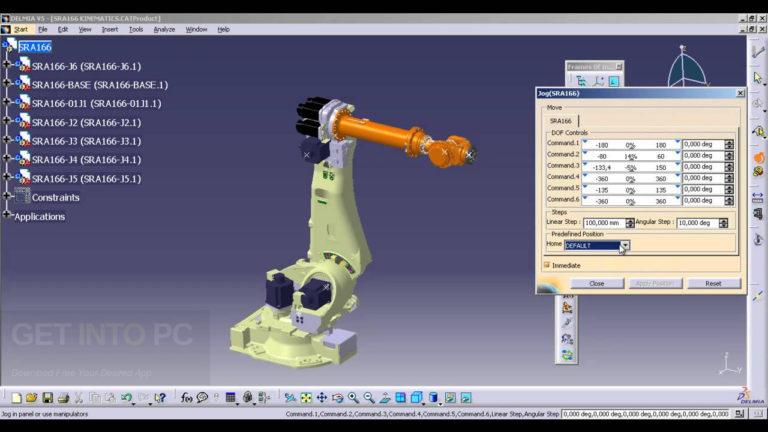
Task: Expand the SRA166-J3 tree node
Action: click(x=6, y=139)
